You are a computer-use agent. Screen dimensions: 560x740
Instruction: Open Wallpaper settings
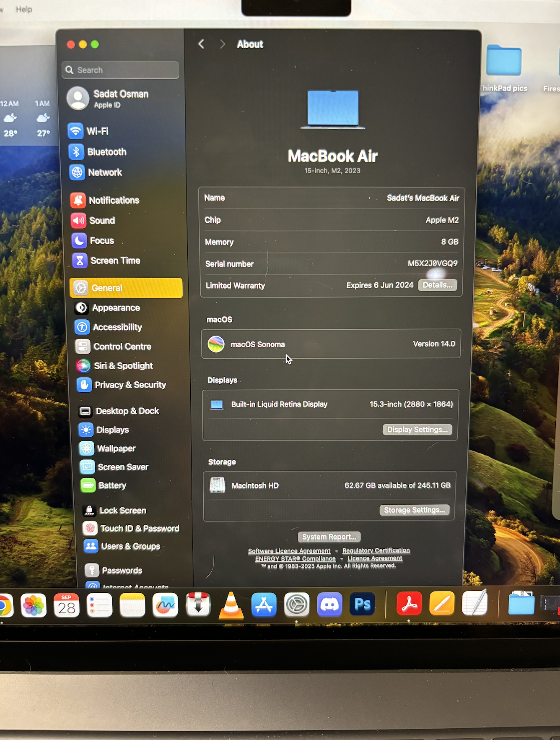108,448
